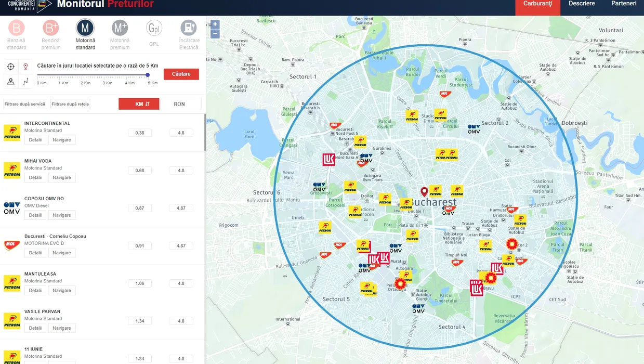Click Navigare for Bucuresti - Corneliu Coposu
Screen dimensions: 644x364
[62, 253]
